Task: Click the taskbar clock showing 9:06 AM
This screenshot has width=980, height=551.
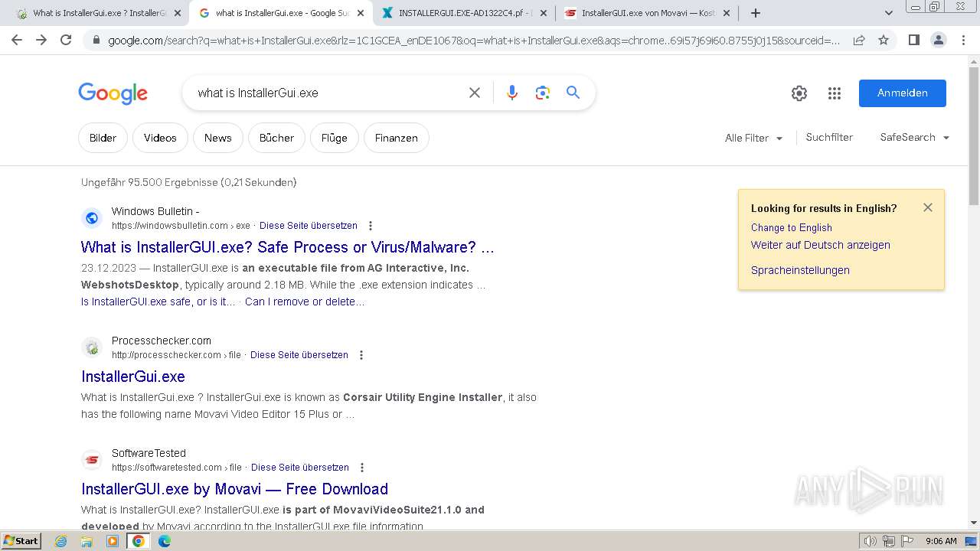Action: pos(941,541)
